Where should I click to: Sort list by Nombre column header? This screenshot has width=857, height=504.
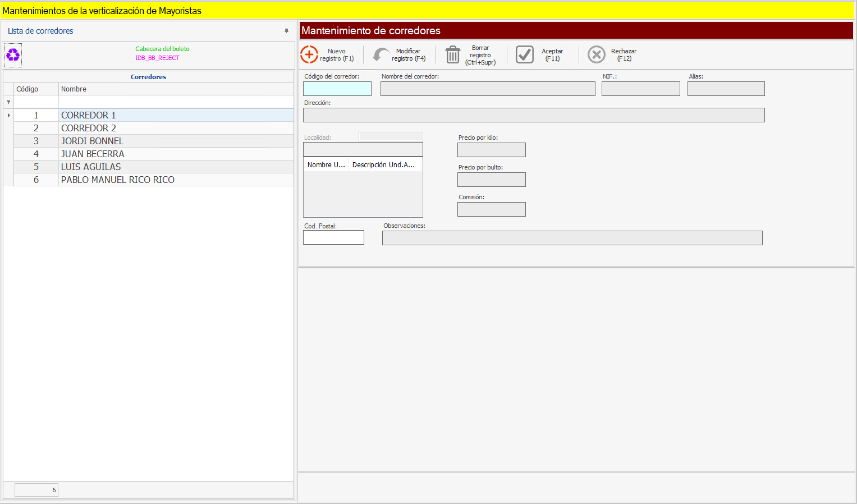pos(176,89)
